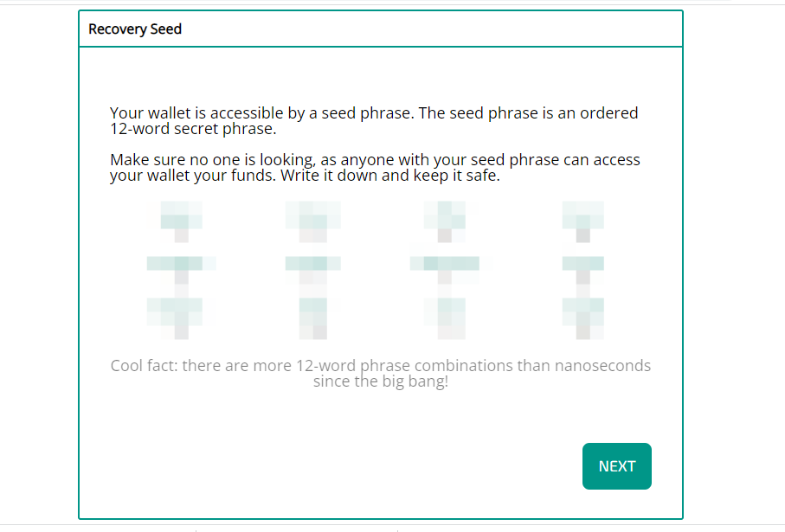Click the NEXT button

click(x=616, y=466)
